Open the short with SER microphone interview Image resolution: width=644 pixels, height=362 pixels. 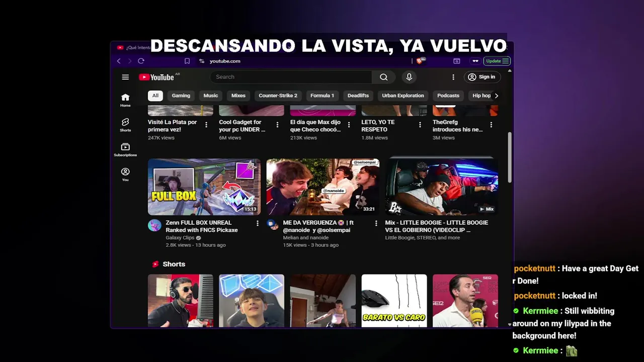click(465, 301)
